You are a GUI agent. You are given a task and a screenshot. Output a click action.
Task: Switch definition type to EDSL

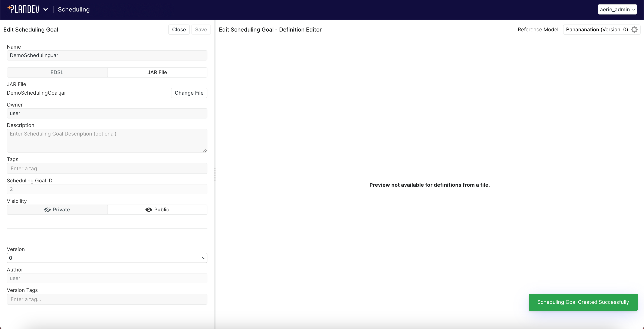(57, 72)
